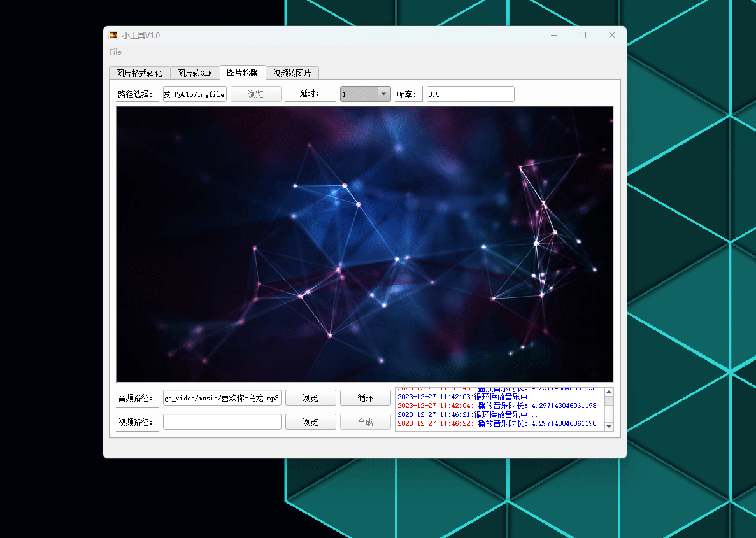The image size is (756, 538).
Task: Click 浏览 beside 视频路径
Action: coord(310,421)
